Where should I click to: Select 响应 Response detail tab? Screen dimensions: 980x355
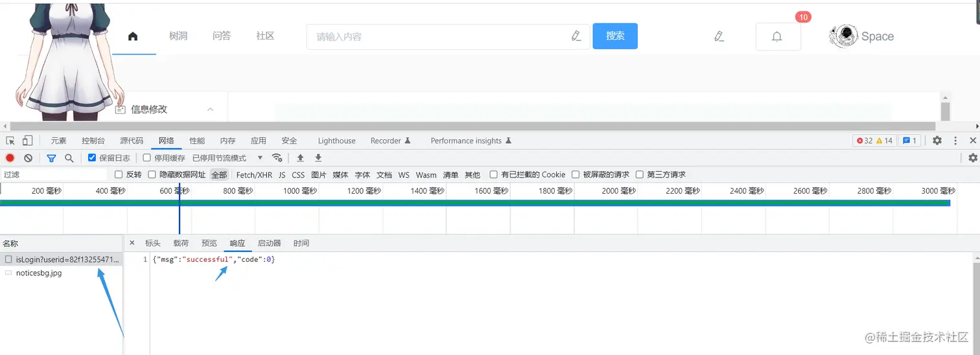pos(237,243)
